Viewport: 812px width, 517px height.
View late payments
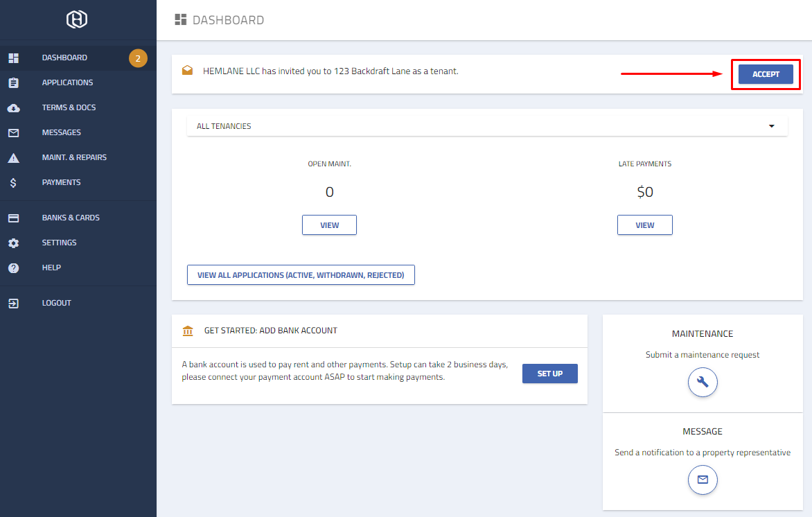(x=644, y=225)
